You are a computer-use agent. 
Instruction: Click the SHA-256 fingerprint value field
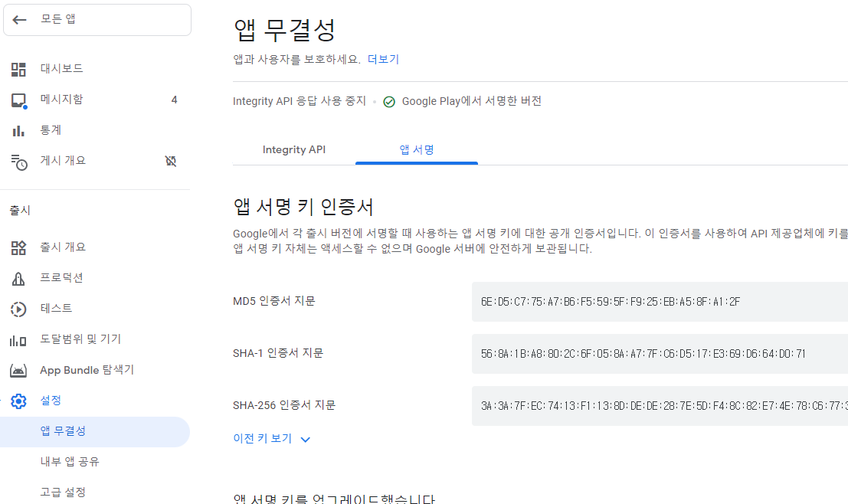[660, 406]
